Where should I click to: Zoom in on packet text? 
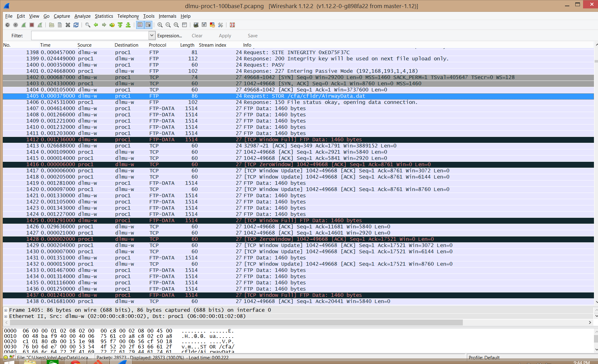160,25
